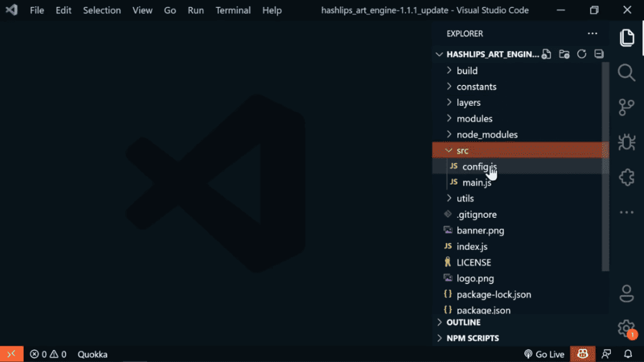The image size is (644, 362).
Task: Open the Accounts icon
Action: 627,293
